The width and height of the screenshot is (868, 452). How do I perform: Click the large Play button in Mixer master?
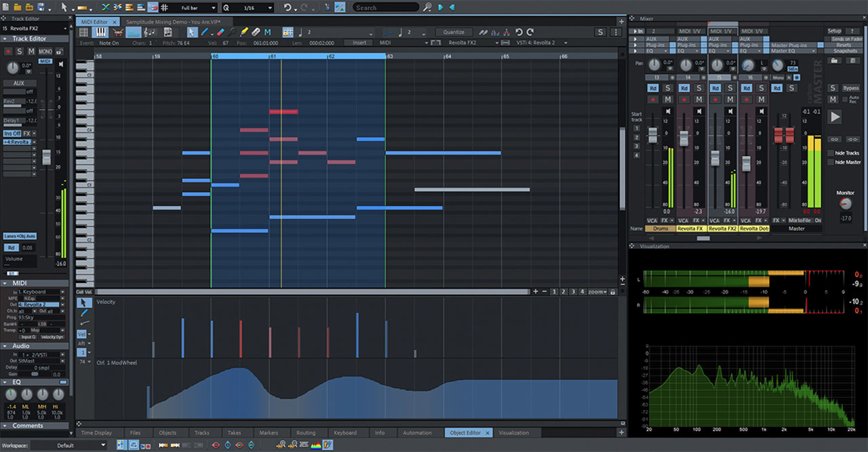pyautogui.click(x=834, y=117)
